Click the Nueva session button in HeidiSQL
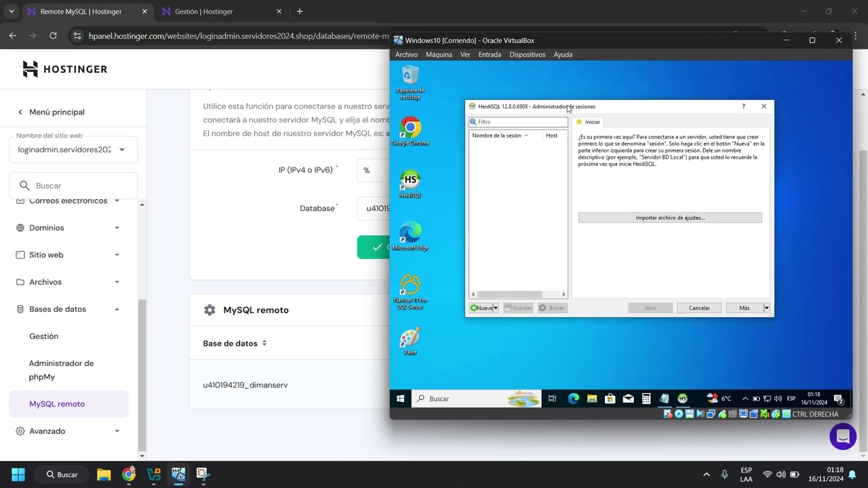 coord(481,308)
